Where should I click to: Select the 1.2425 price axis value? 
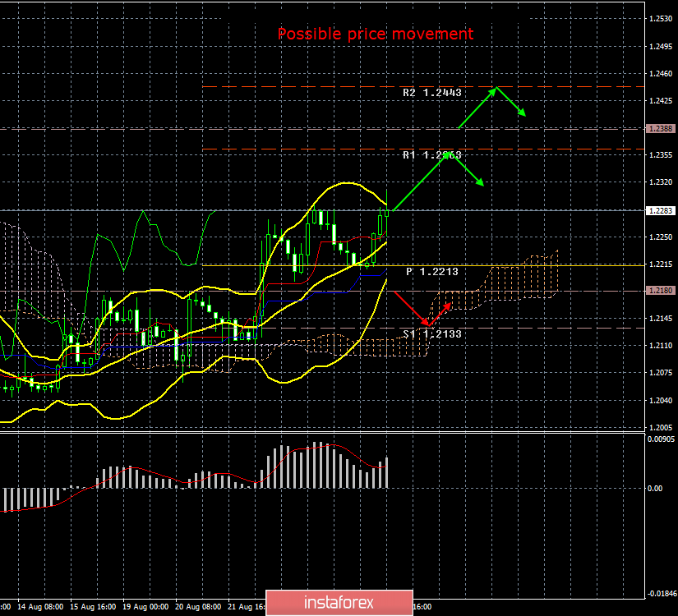pos(661,101)
